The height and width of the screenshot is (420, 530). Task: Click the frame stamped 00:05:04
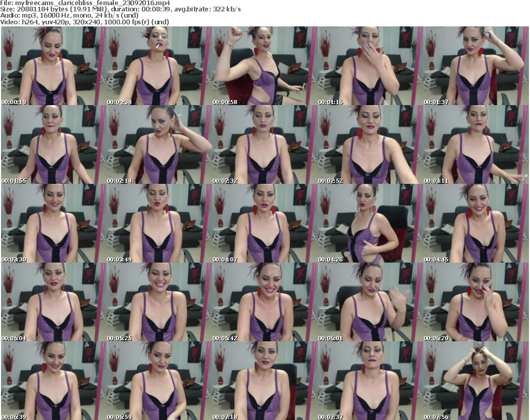pyautogui.click(x=53, y=302)
